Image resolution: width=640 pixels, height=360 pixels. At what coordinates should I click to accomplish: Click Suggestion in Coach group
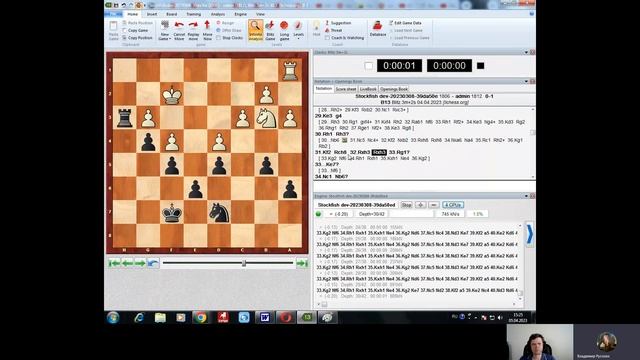pos(338,23)
